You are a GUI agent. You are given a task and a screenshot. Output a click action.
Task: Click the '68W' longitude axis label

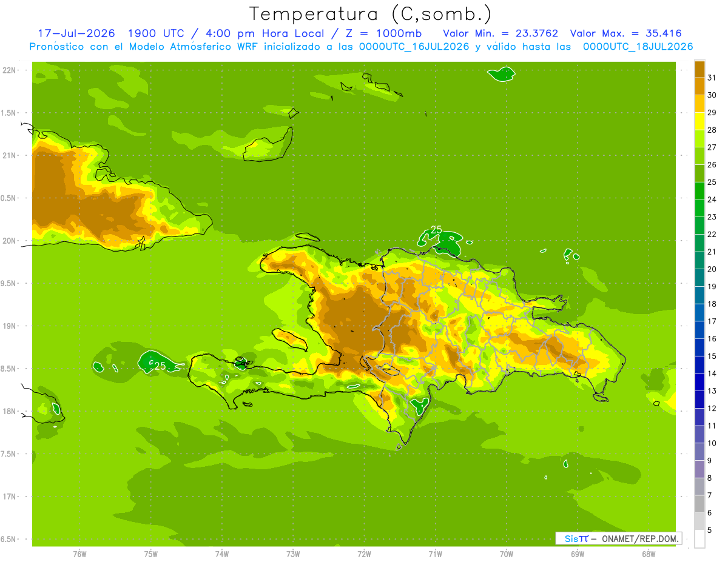coord(649,554)
